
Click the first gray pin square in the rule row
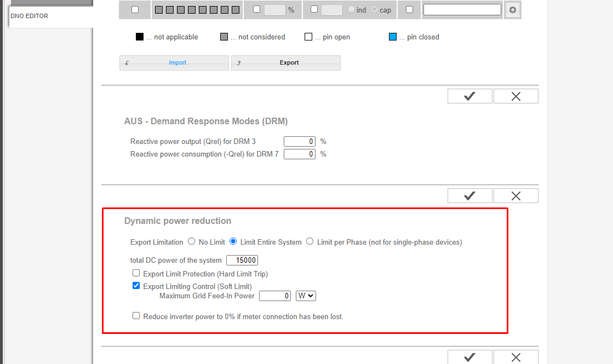[x=158, y=10]
